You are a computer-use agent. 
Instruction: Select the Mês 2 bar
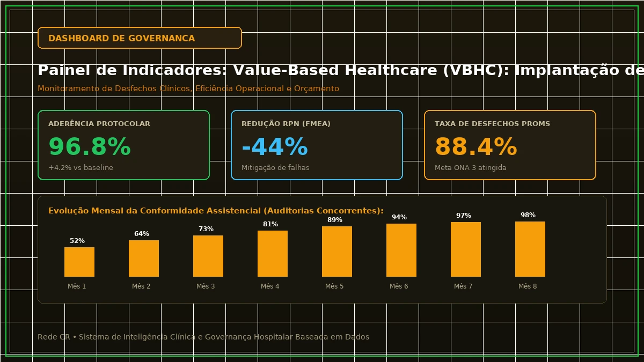144,258
